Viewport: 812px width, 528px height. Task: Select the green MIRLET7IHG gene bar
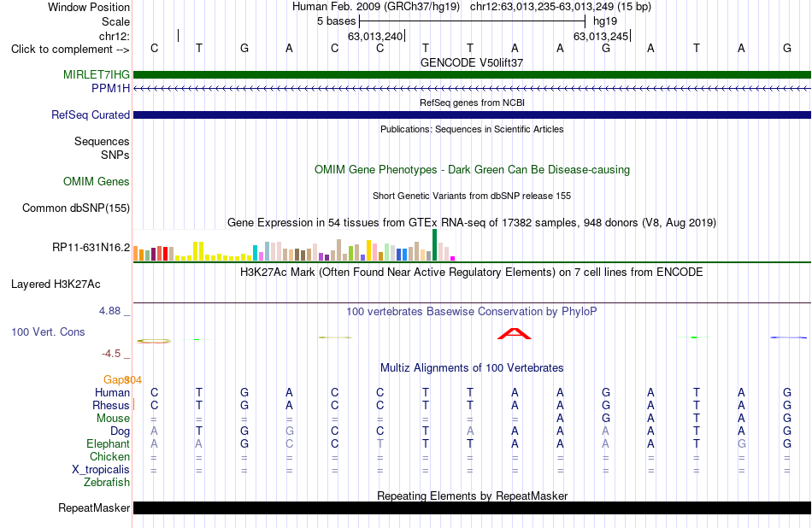pos(472,74)
